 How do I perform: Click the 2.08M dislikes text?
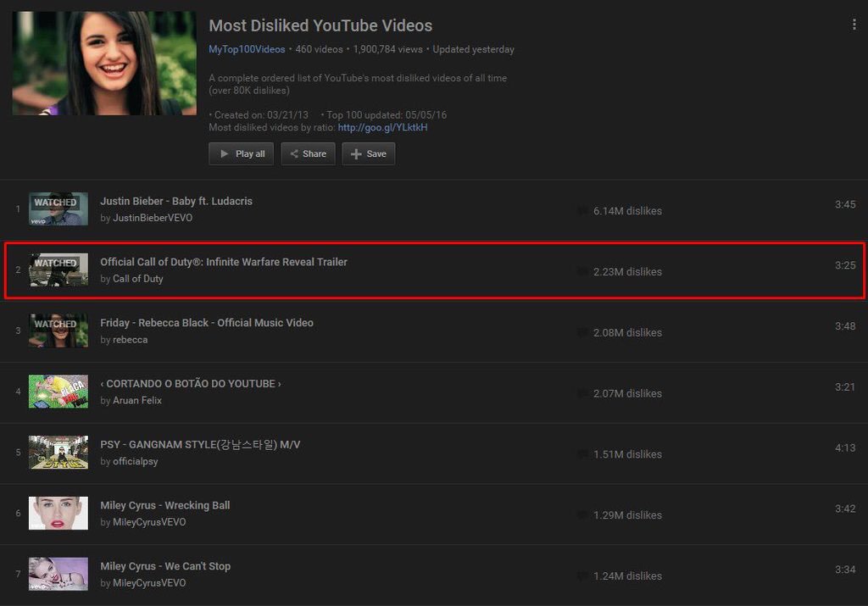[x=627, y=332]
